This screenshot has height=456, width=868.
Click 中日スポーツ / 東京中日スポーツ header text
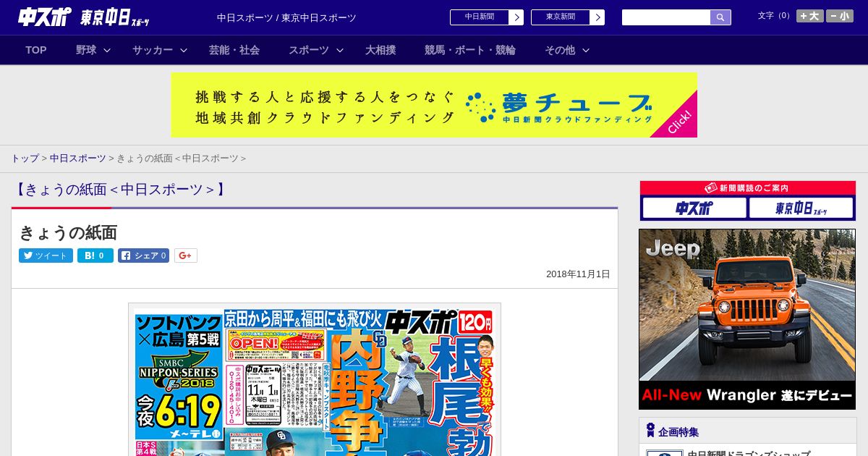click(x=286, y=18)
